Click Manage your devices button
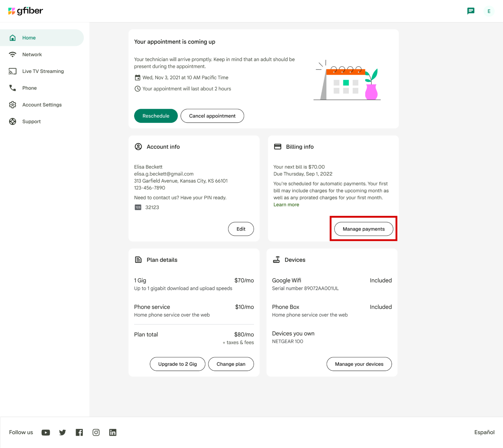 (359, 364)
